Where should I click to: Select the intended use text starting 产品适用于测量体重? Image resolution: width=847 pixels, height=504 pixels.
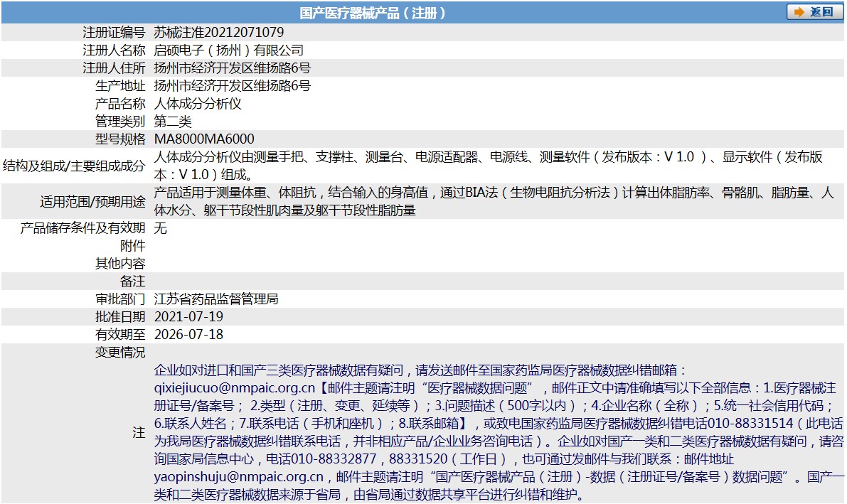pyautogui.click(x=494, y=201)
